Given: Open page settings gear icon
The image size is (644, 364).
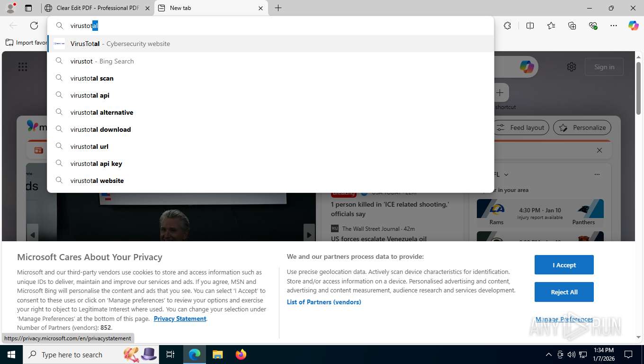Looking at the screenshot, I should click(x=572, y=67).
